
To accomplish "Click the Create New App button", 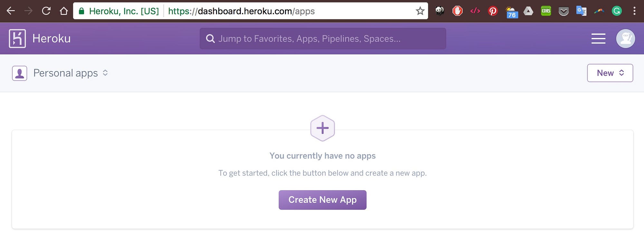I will pyautogui.click(x=322, y=200).
